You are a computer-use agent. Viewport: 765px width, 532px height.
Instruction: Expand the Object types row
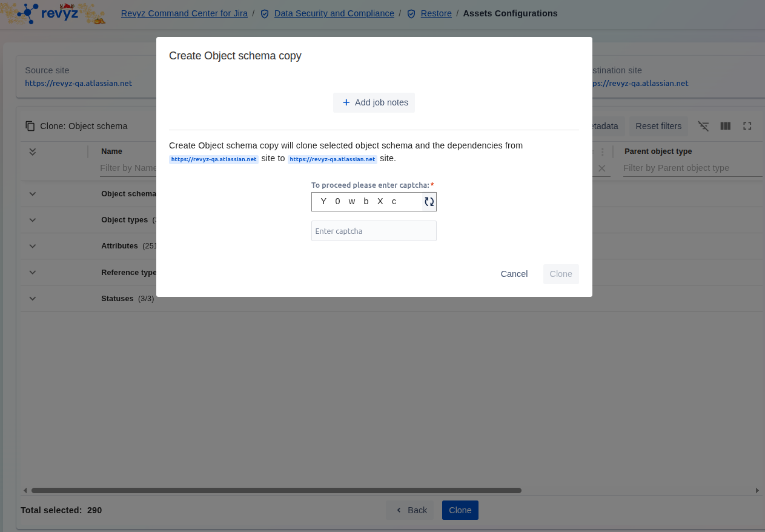(33, 220)
